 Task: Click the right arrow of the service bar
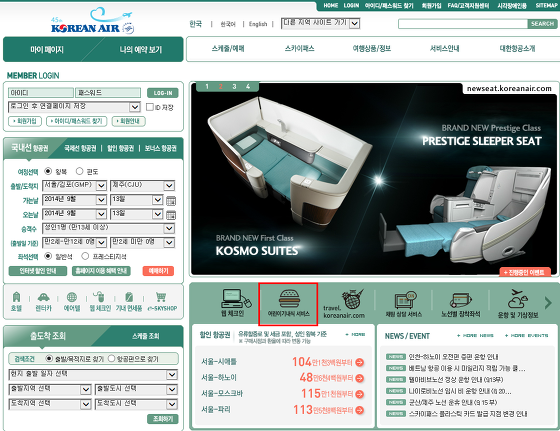[x=548, y=303]
